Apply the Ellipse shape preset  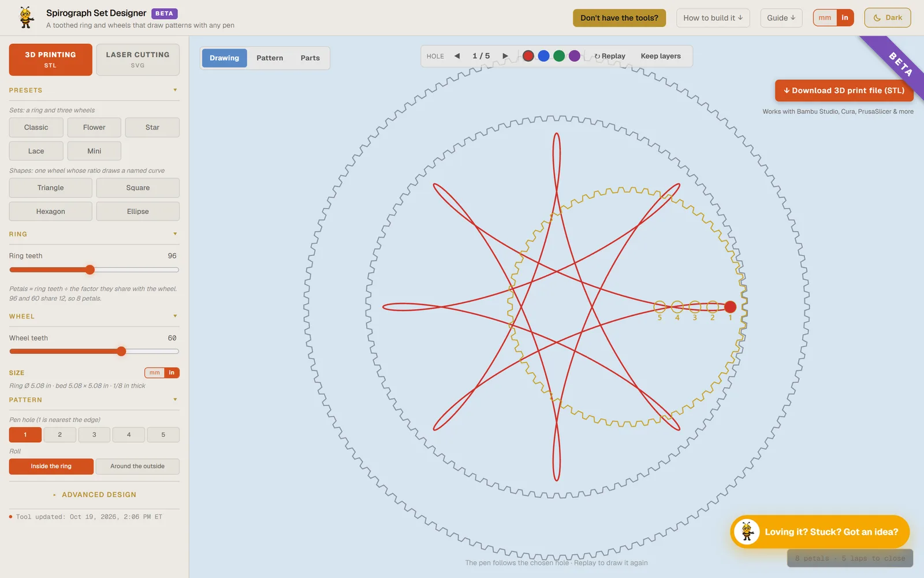pyautogui.click(x=138, y=212)
